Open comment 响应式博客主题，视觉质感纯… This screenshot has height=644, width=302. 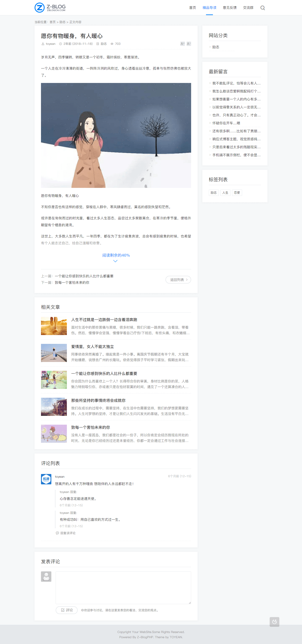[236, 139]
